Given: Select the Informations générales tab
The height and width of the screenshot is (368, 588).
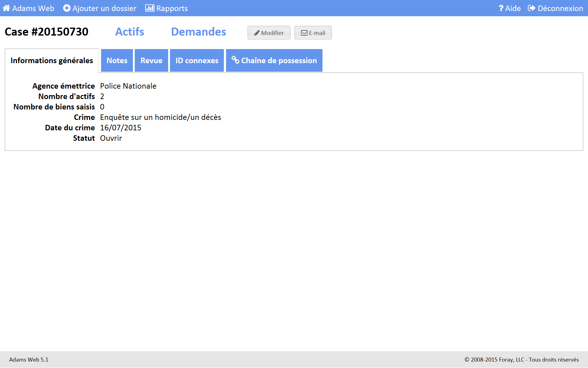Looking at the screenshot, I should pyautogui.click(x=51, y=60).
